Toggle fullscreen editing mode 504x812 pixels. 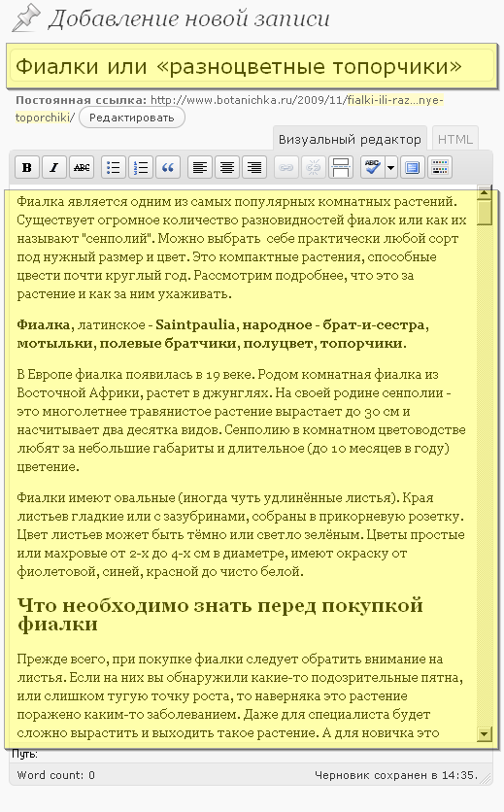coord(413,167)
